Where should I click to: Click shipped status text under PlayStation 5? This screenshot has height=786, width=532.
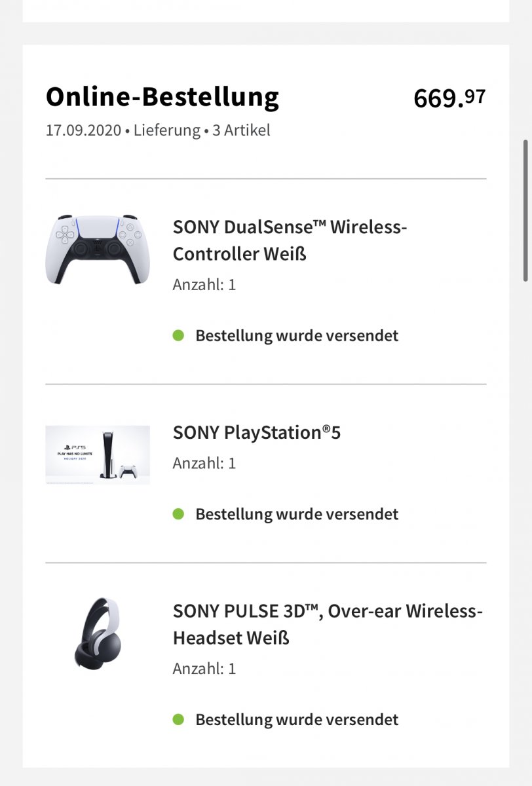pos(297,514)
